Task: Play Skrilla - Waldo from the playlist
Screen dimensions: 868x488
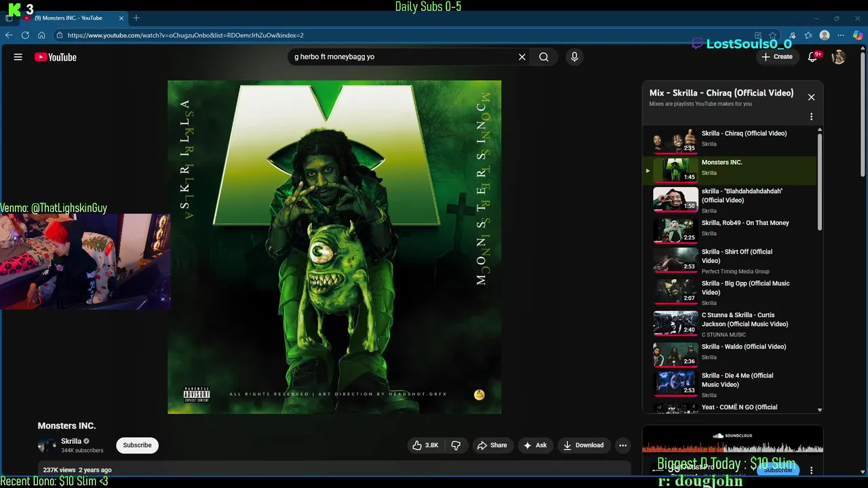Action: tap(730, 354)
